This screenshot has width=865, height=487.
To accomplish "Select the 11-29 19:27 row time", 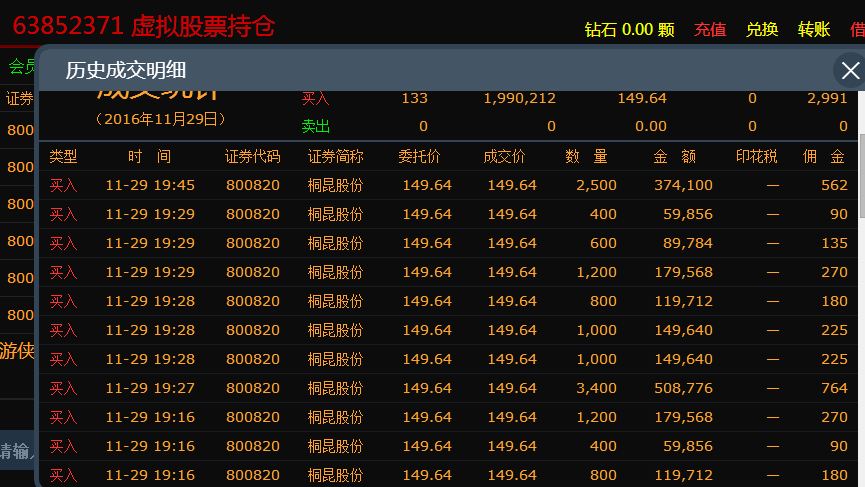I will coord(150,388).
